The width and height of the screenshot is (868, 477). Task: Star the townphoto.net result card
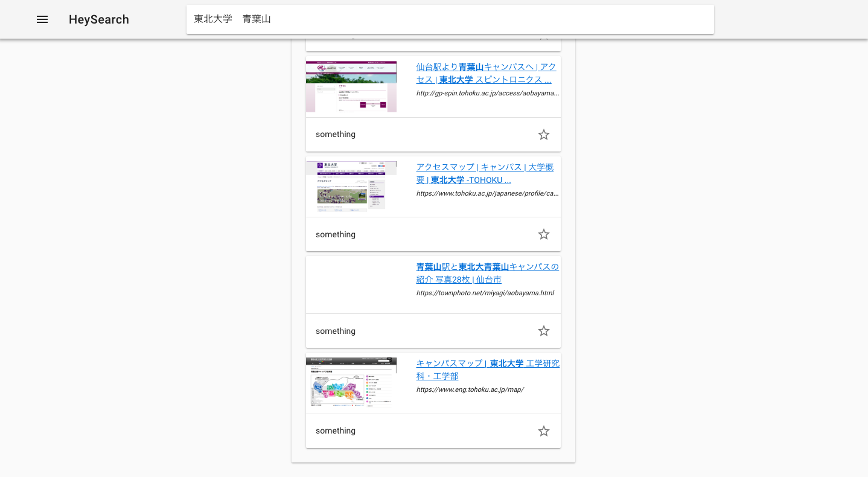pos(544,331)
